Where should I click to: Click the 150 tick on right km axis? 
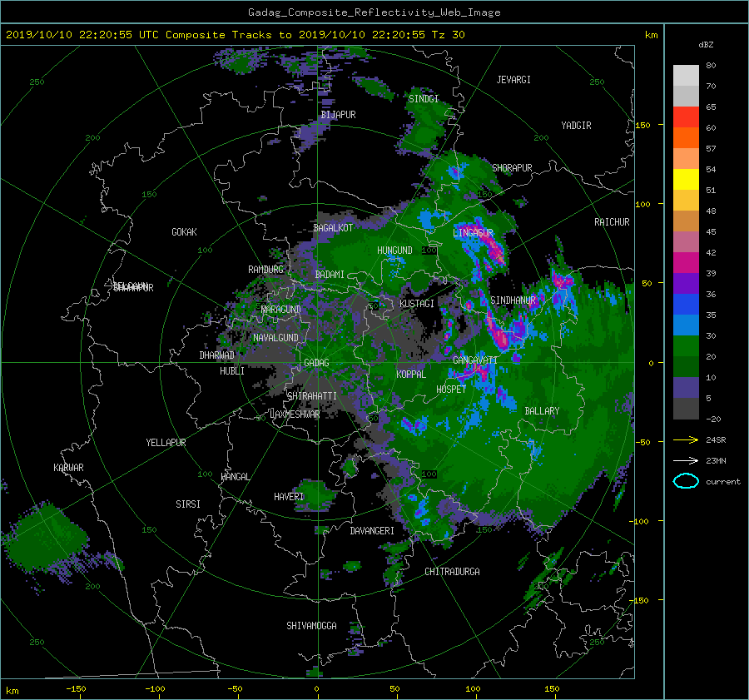click(643, 125)
